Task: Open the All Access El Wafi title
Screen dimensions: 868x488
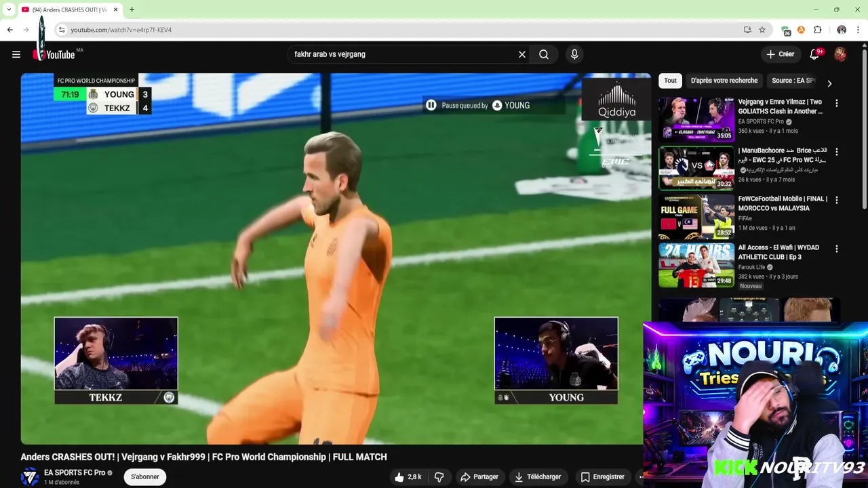Action: pos(778,252)
